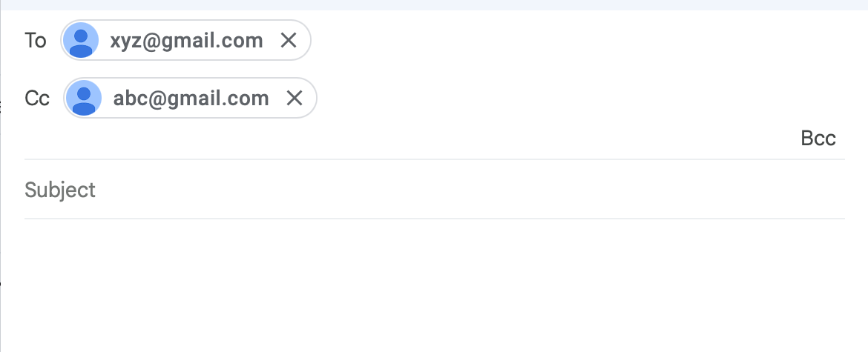Viewport: 868px width, 352px height.
Task: Open contact picker via the To label
Action: (x=36, y=40)
